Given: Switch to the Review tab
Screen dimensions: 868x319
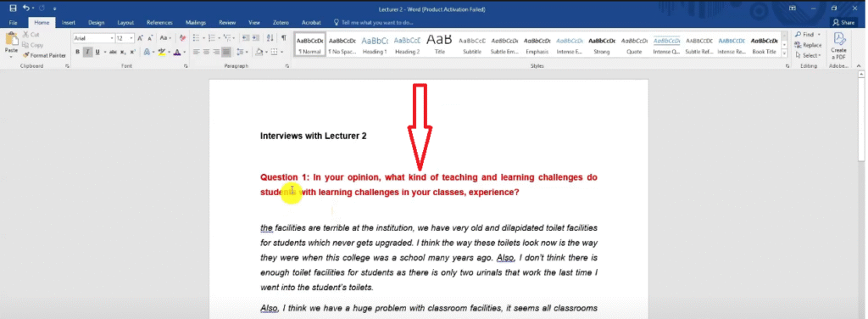Looking at the screenshot, I should coord(227,23).
